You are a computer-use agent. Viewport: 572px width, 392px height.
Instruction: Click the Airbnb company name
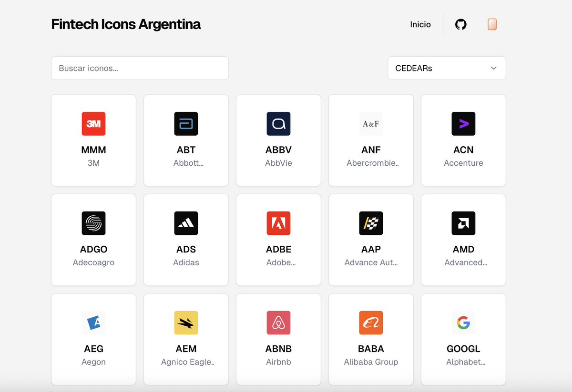click(x=278, y=362)
